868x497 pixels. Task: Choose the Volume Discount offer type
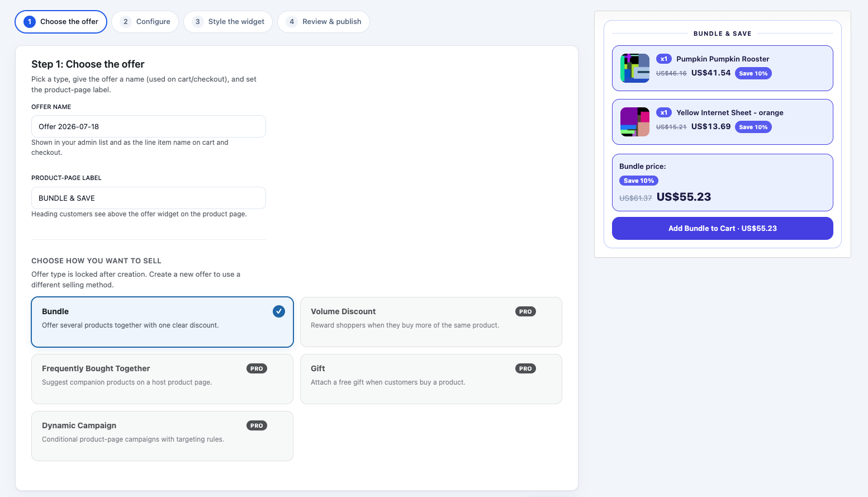point(431,322)
